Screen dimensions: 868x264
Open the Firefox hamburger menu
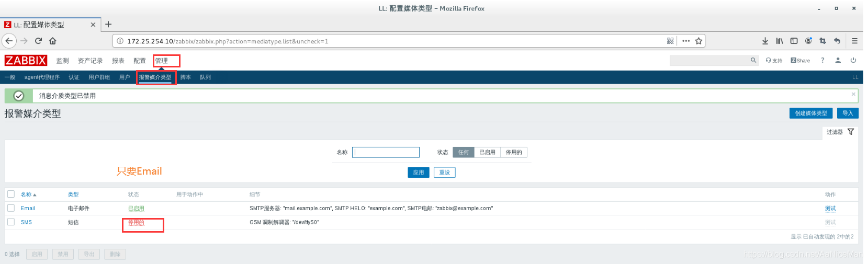(x=854, y=41)
